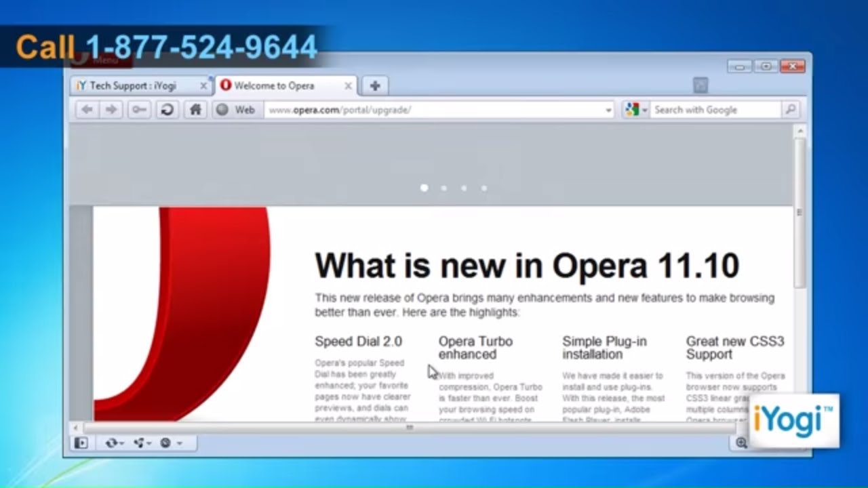
Task: Click the vertical scrollbar thumb
Action: point(800,213)
